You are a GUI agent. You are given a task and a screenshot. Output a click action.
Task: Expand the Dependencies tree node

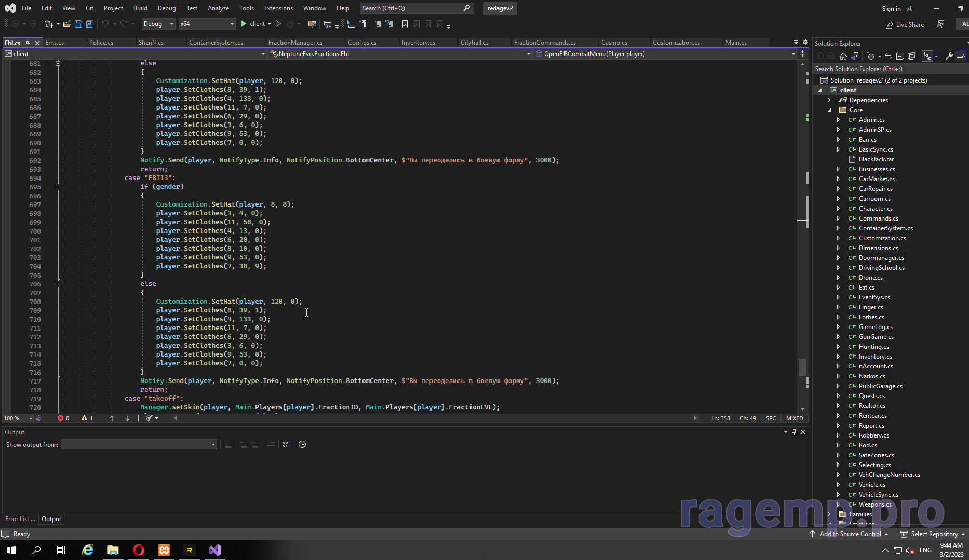(829, 100)
